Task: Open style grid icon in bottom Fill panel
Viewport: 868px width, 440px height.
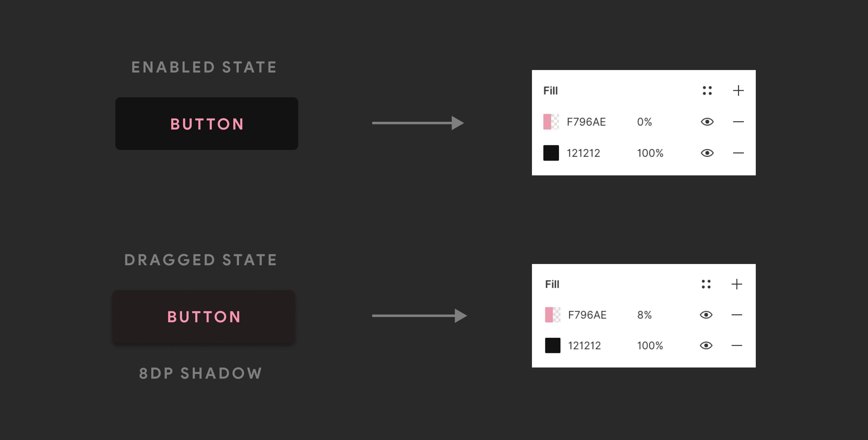Action: pos(706,284)
